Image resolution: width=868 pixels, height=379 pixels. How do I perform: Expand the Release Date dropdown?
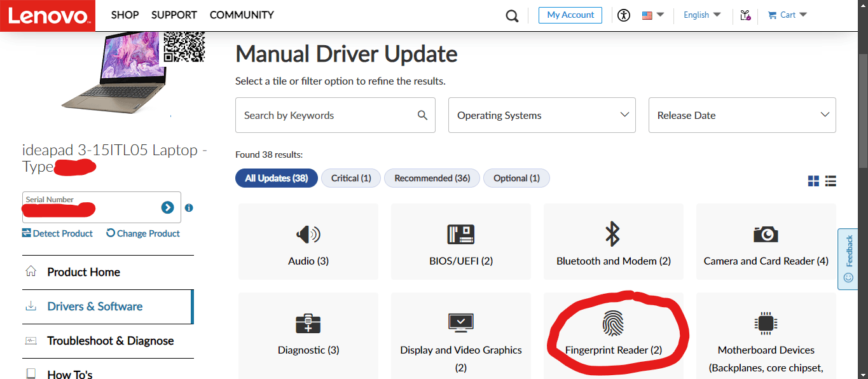742,115
